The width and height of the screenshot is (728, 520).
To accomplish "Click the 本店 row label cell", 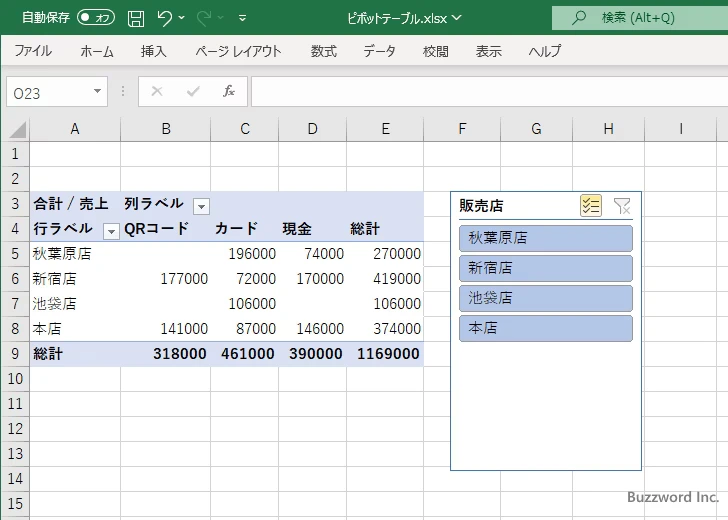I will click(75, 329).
